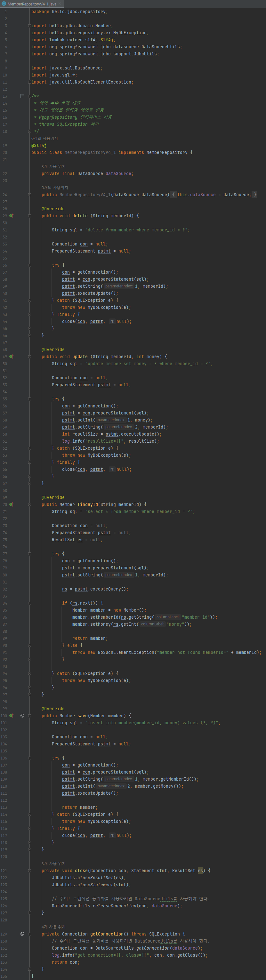Collapse the update method fold marker
The width and height of the screenshot is (266, 980).
point(29,357)
